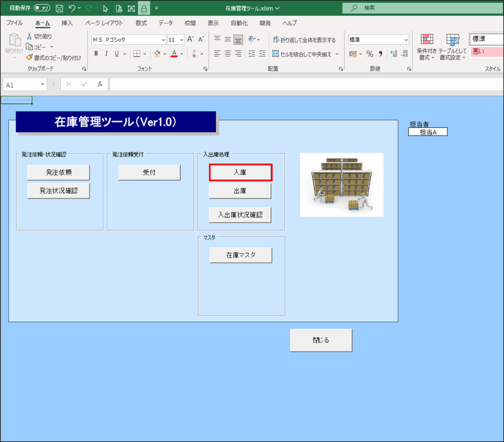Click the print preview page icon
504x442 pixels.
point(119,8)
